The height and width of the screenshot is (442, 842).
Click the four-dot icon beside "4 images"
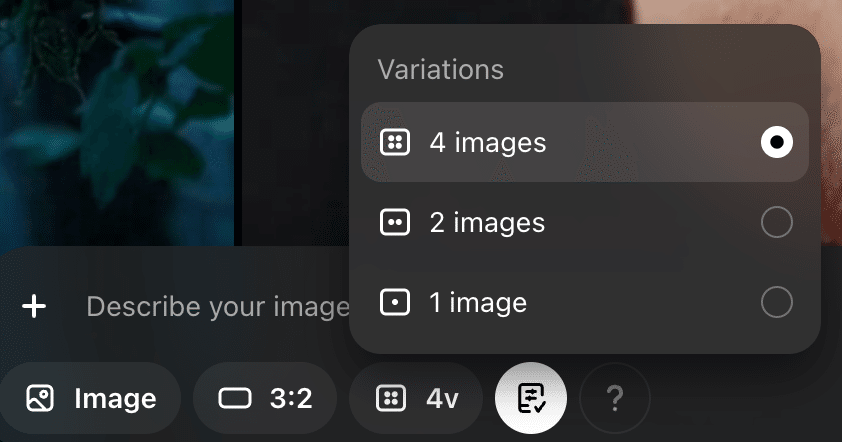click(x=395, y=143)
